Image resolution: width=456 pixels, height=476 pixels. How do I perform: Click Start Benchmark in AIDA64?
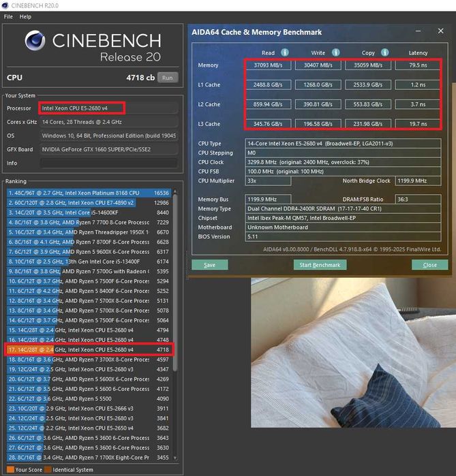click(320, 265)
